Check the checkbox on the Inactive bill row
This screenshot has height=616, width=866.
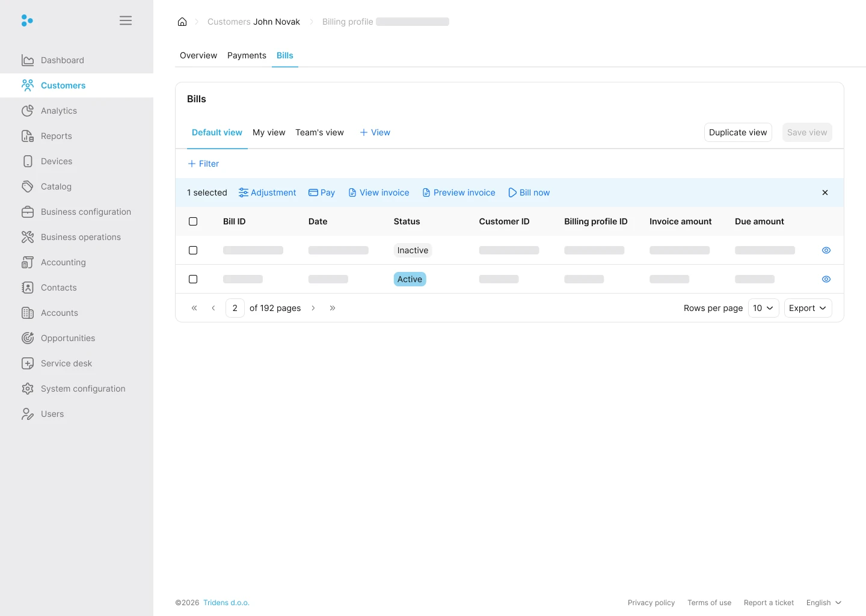click(193, 250)
